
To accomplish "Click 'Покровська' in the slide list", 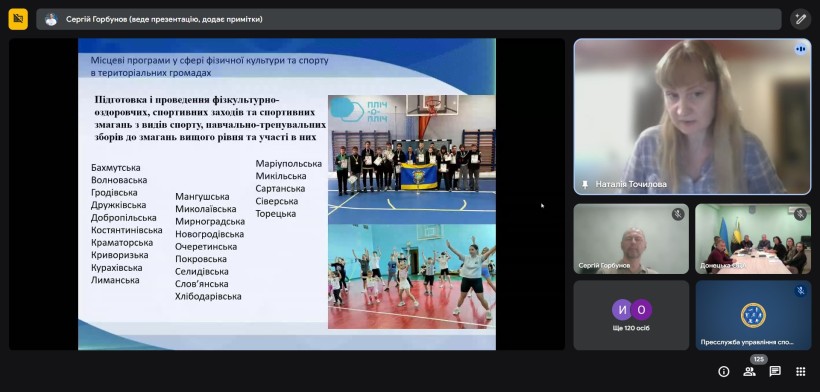I will pos(201,259).
